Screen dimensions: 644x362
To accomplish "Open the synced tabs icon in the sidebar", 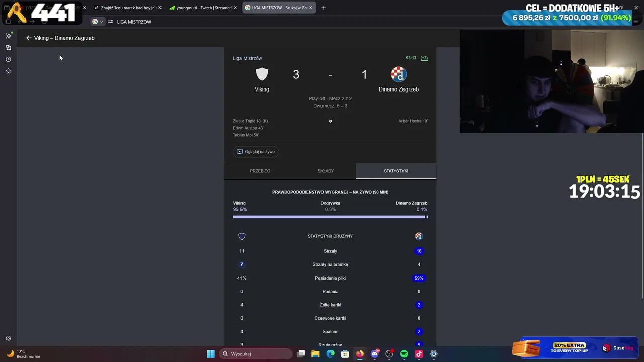I will [8, 48].
